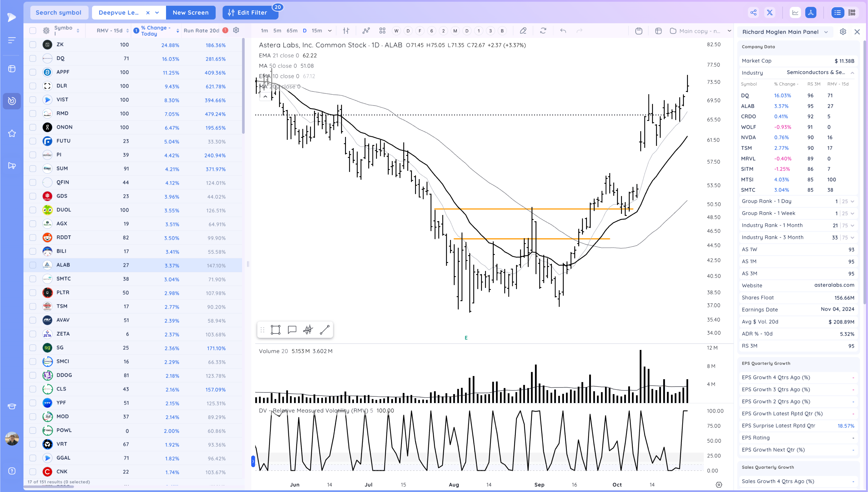This screenshot has width=868, height=492.
Task: Select the trend line drawing tool
Action: click(324, 329)
